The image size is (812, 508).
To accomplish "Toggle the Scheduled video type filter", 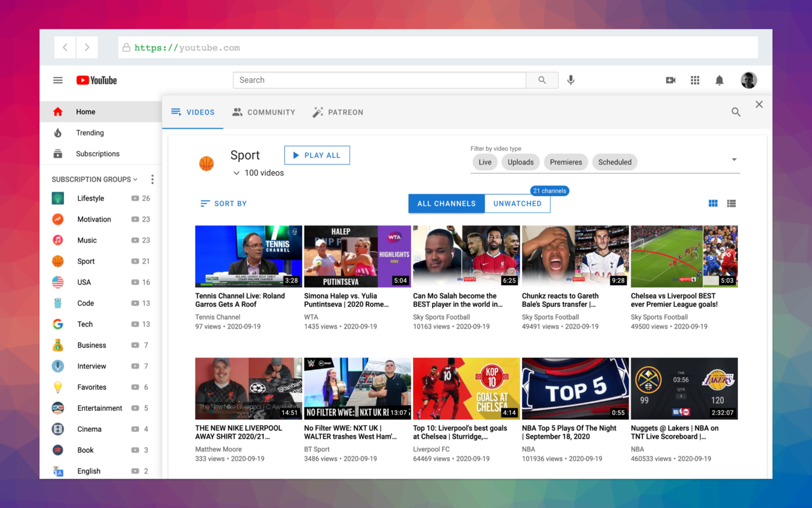I will [x=615, y=162].
